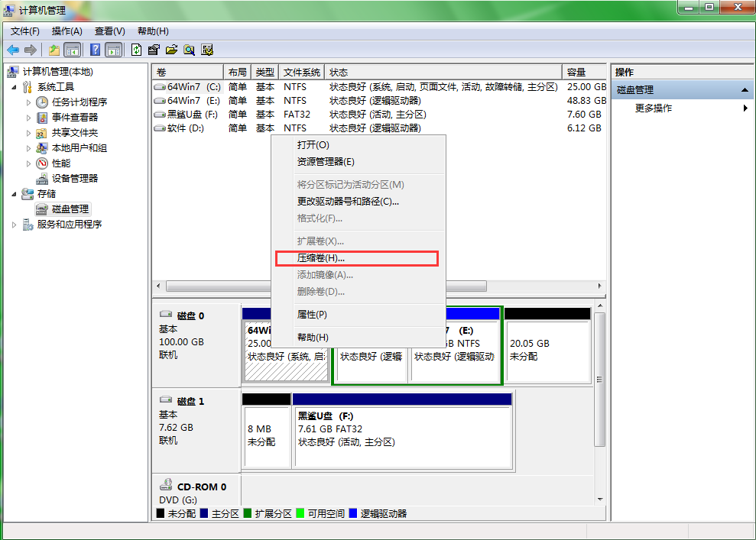756x540 pixels.
Task: Collapse the 系统工具 tree node
Action: pos(15,87)
